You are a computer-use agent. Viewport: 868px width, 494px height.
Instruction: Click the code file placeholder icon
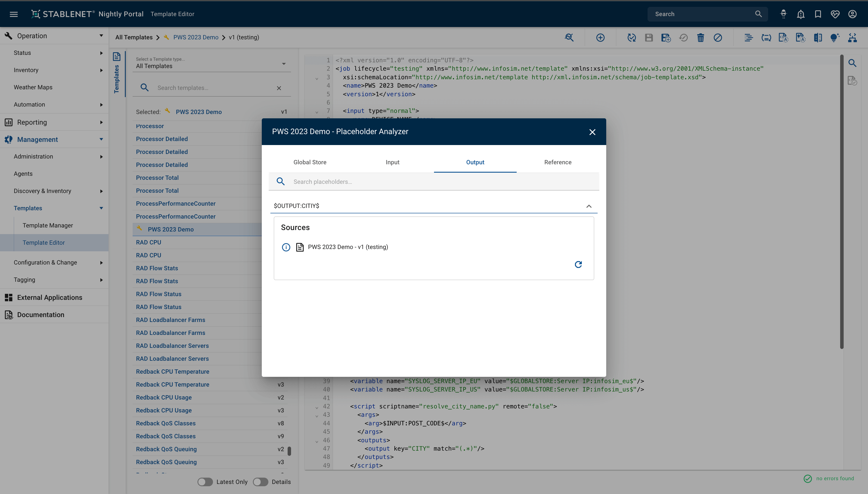coord(783,37)
